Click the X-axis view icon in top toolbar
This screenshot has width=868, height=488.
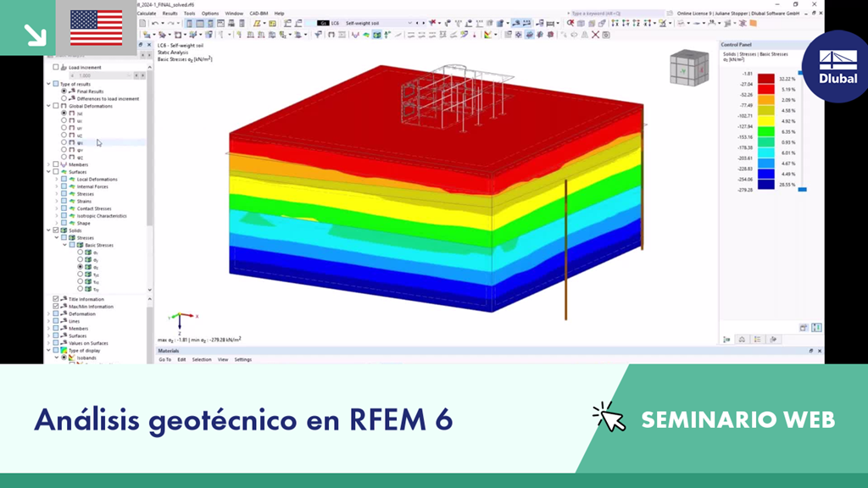coord(615,23)
